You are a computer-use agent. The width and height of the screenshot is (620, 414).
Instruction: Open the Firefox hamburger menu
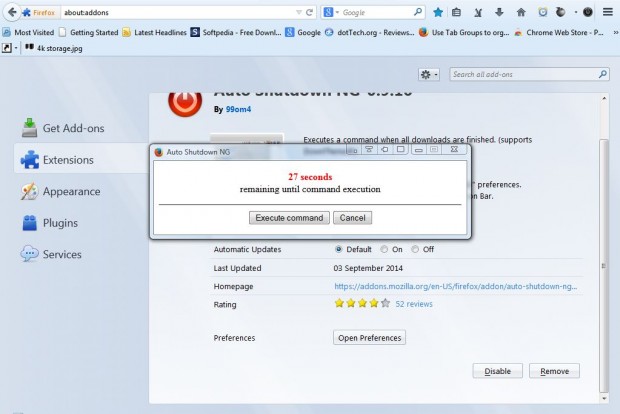pyautogui.click(x=608, y=12)
